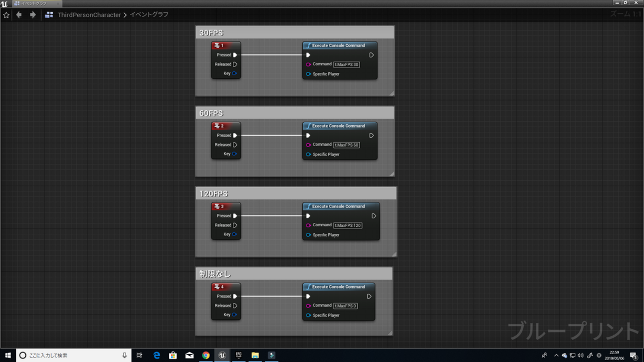Click Key output pin on key 4 node
The image size is (644, 362).
(234, 314)
